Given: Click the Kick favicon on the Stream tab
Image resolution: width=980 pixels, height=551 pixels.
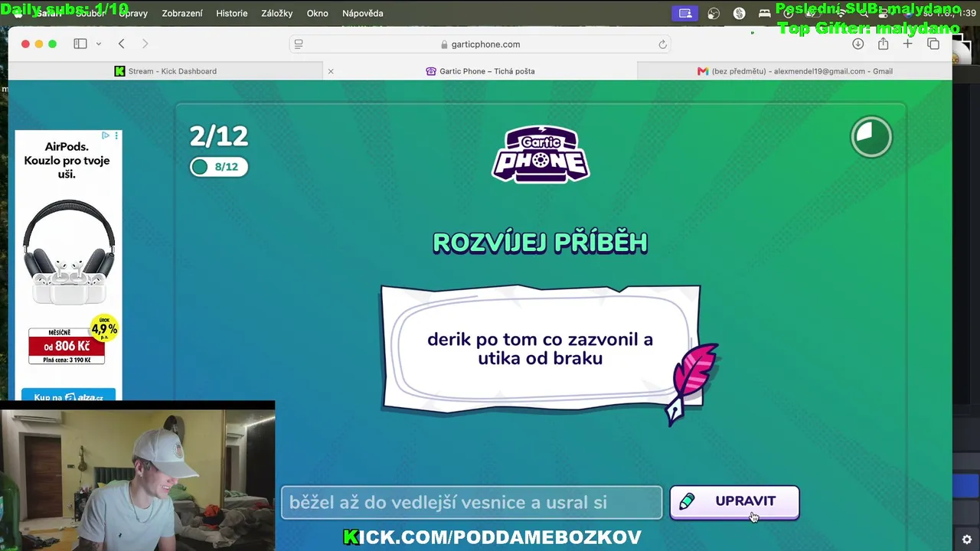Looking at the screenshot, I should pyautogui.click(x=119, y=71).
